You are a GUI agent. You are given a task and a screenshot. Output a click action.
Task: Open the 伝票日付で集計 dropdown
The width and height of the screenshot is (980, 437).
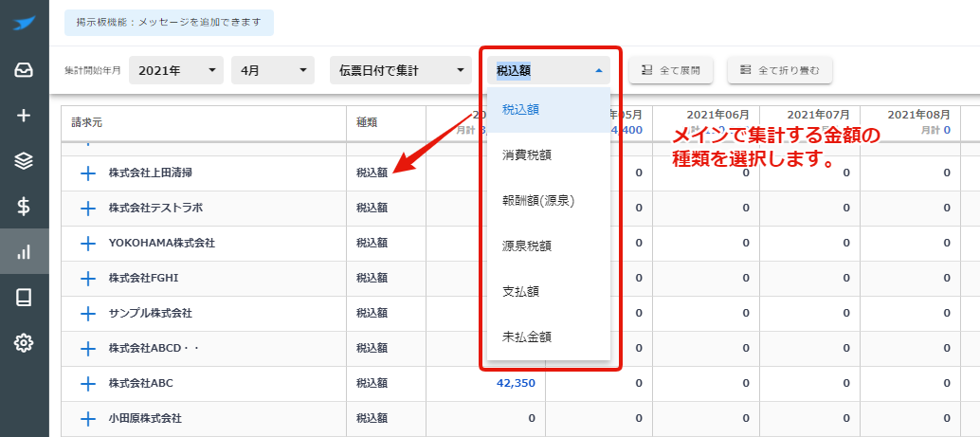click(401, 71)
